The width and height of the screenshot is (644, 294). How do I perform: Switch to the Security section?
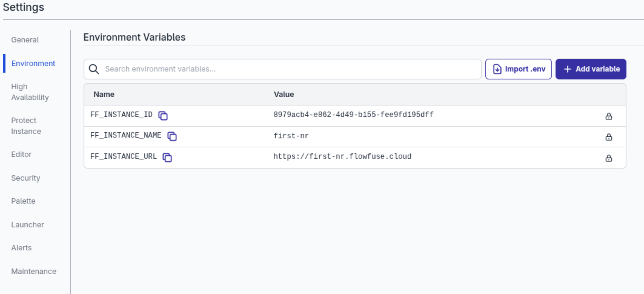(x=26, y=178)
